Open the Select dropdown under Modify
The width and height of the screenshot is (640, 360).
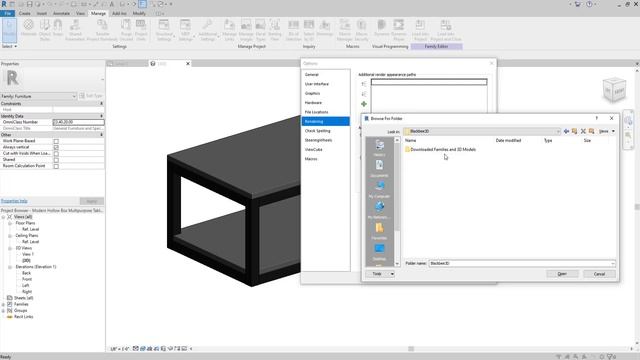coord(9,47)
